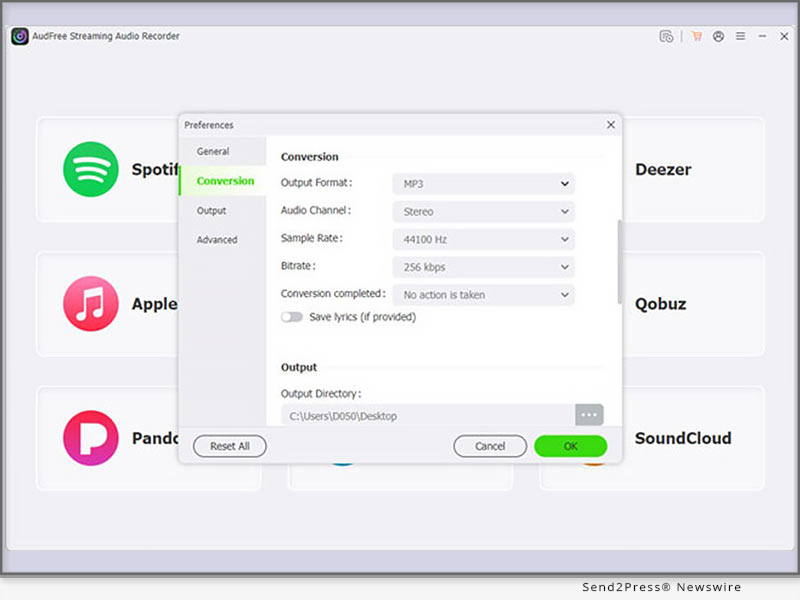Open the Conversion completed action dropdown
The width and height of the screenshot is (800, 600).
(x=484, y=295)
